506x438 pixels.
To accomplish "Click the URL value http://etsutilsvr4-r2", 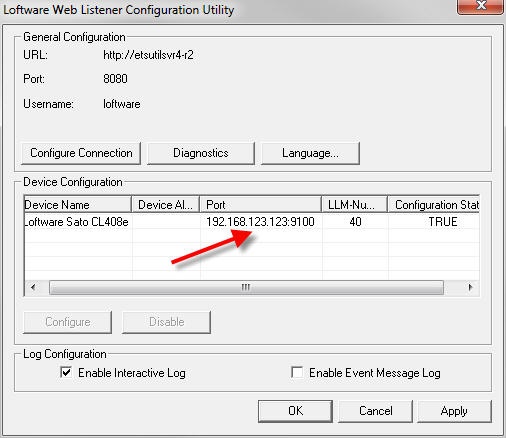I will tap(148, 55).
